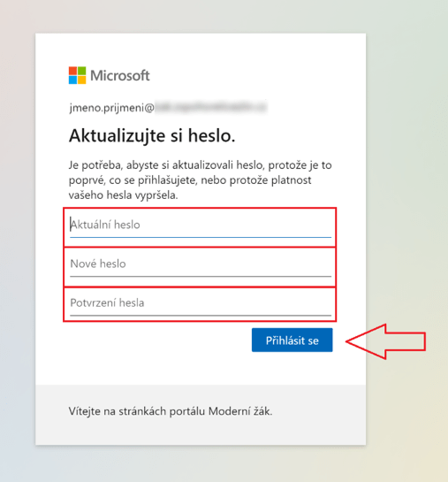Click the 'Vítejte na stránkách portálu Moderní žák.' text
Viewport: 448px width, 482px height.
click(x=171, y=411)
